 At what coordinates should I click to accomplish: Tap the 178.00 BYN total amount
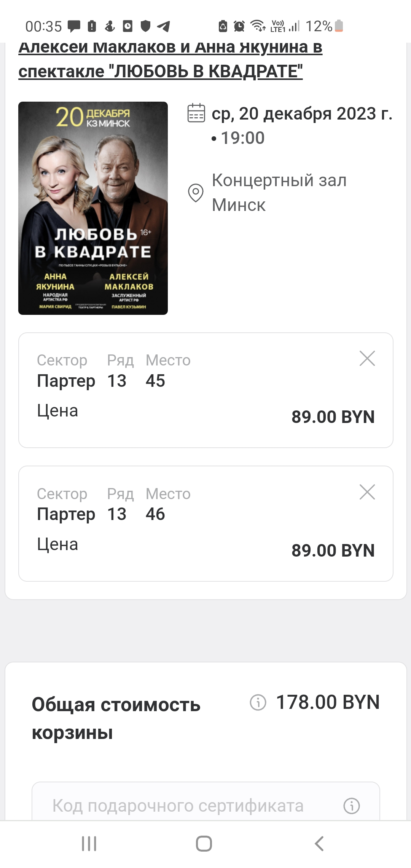tap(328, 702)
